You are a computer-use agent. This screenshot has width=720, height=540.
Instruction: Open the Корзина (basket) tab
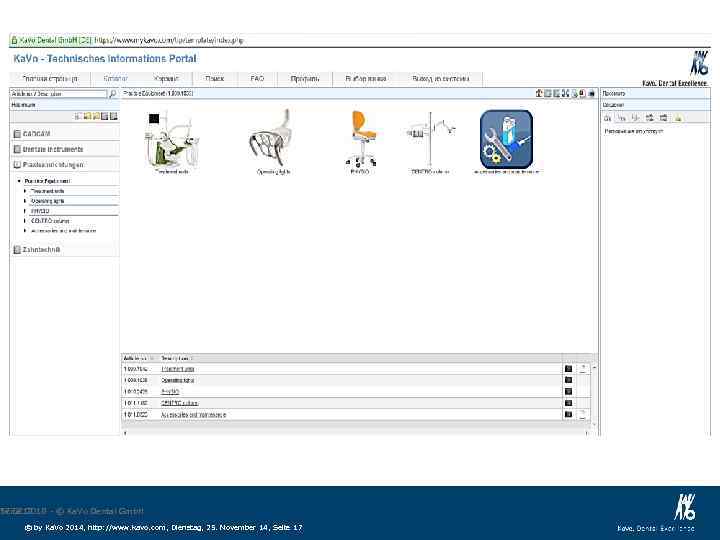point(166,79)
